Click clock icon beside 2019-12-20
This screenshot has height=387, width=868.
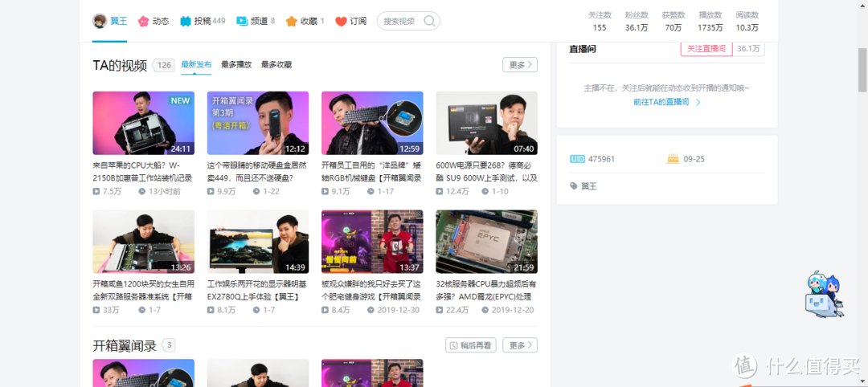pyautogui.click(x=485, y=310)
